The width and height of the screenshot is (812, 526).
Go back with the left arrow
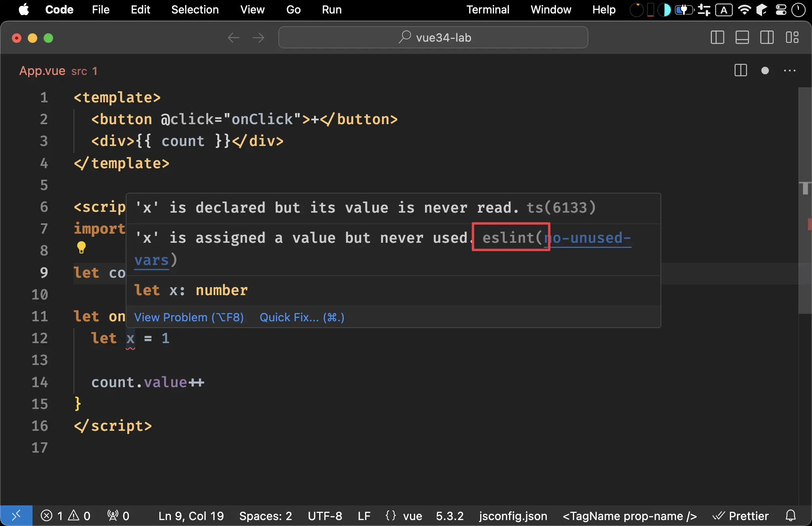pyautogui.click(x=234, y=38)
